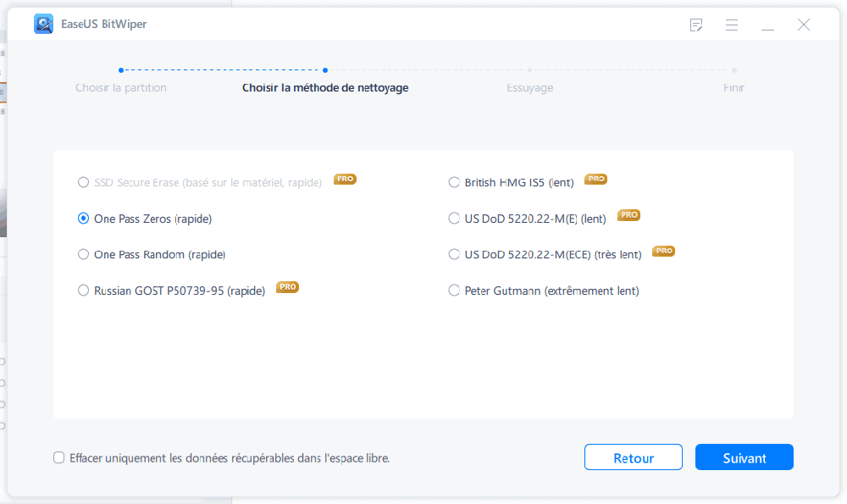Viewport: 847px width, 504px height.
Task: Select the One Pass Random method
Action: coord(83,254)
